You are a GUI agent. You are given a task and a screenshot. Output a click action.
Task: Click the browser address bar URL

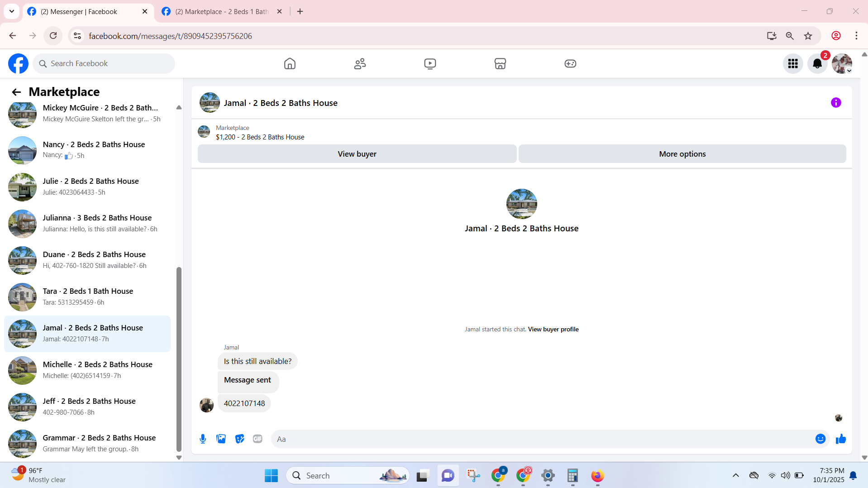tap(170, 36)
